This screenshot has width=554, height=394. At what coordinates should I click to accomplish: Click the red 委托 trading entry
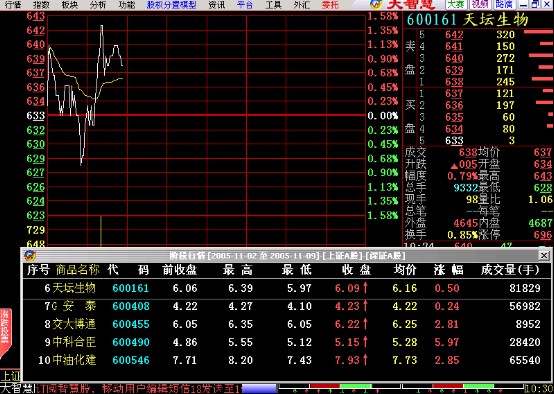click(x=330, y=5)
